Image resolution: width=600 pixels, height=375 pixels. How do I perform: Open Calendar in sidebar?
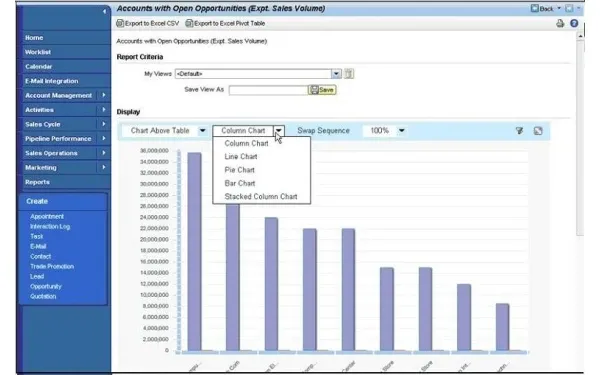(x=38, y=67)
